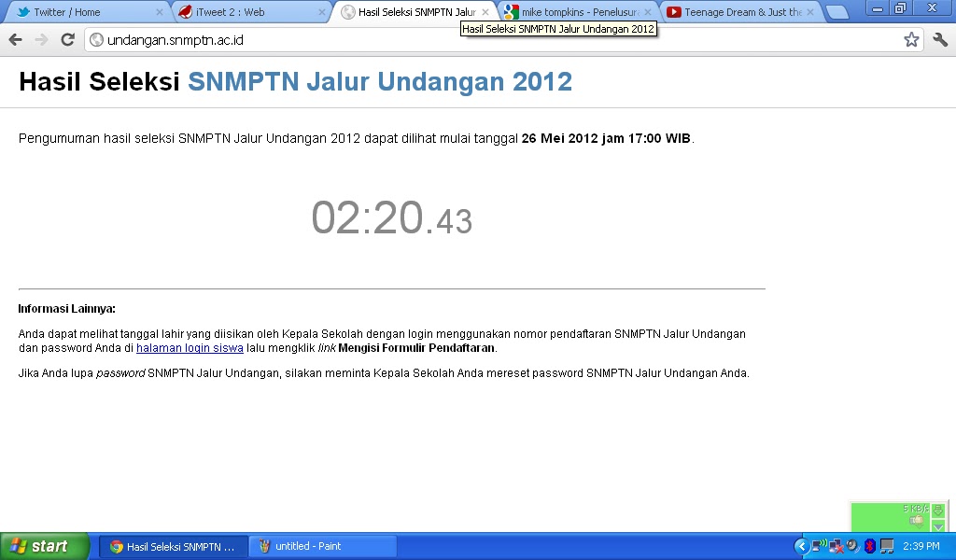This screenshot has height=560, width=956.
Task: Reload the page with the refresh icon
Action: point(67,40)
